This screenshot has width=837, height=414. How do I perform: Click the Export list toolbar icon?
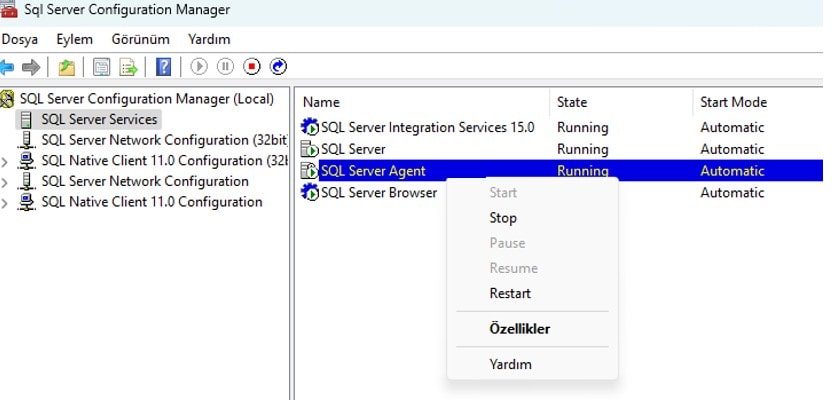tap(129, 67)
